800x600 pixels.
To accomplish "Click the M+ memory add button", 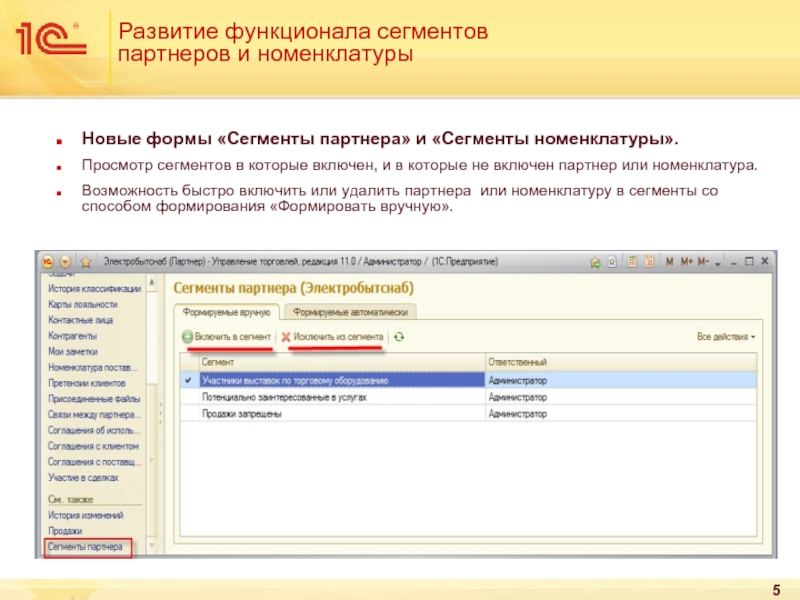I will 687,262.
